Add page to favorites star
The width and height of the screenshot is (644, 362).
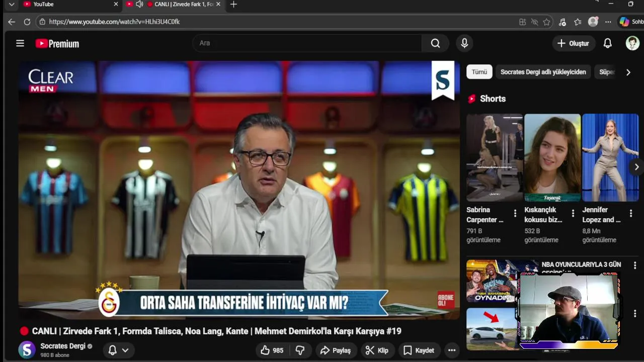pyautogui.click(x=546, y=22)
